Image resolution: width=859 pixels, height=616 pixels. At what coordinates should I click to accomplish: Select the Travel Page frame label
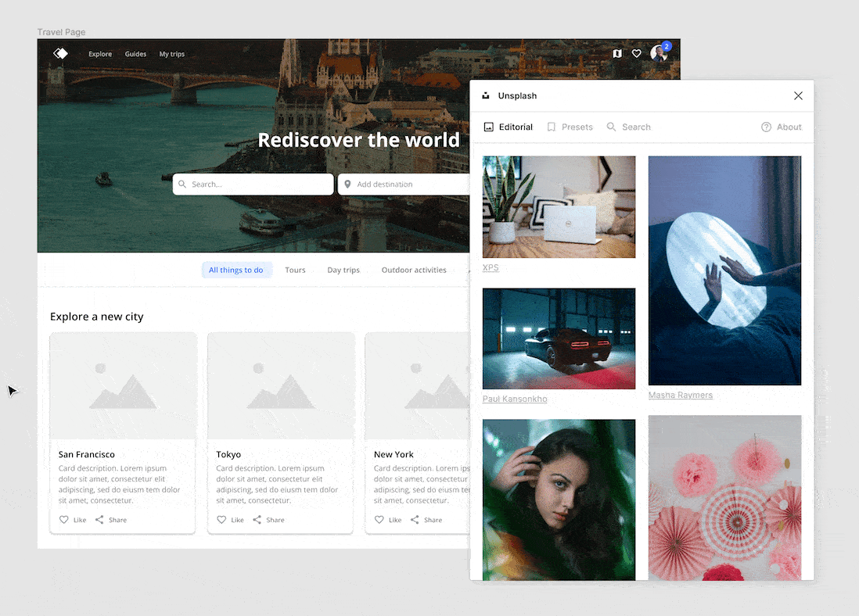(x=61, y=32)
